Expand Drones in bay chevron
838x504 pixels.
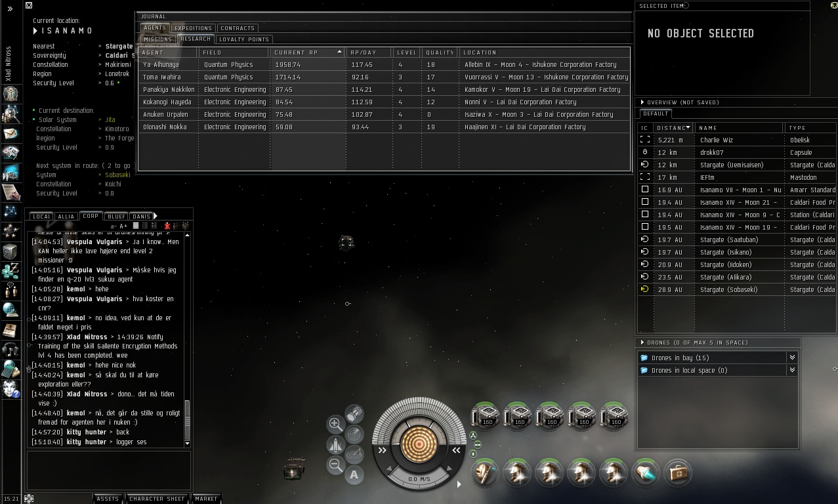pos(792,358)
